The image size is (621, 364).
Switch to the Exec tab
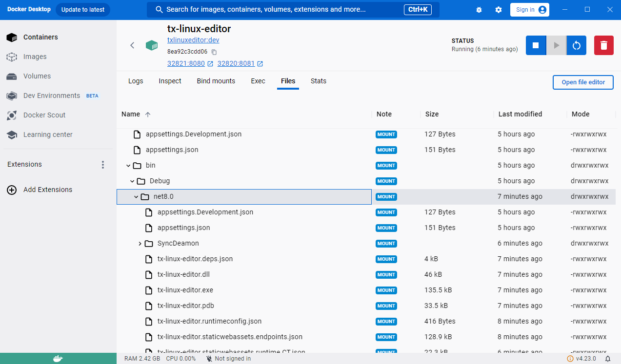coord(258,81)
